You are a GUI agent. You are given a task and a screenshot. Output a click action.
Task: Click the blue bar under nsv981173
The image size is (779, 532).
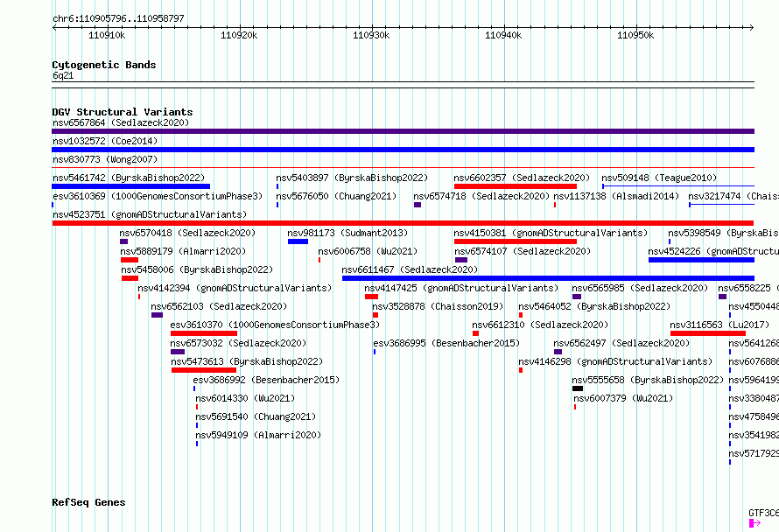coord(298,241)
